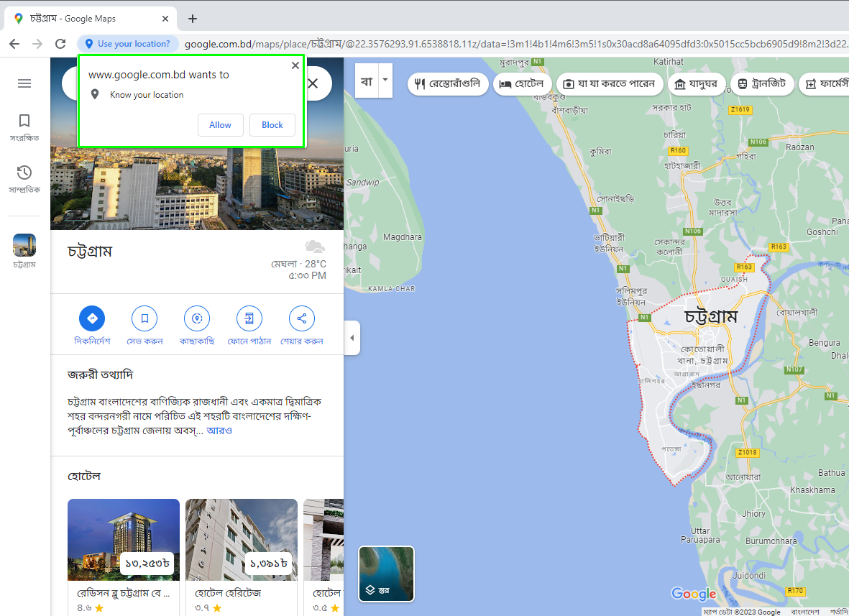849x616 pixels.
Task: Click the হাটহাজারী label on map
Action: point(682,165)
